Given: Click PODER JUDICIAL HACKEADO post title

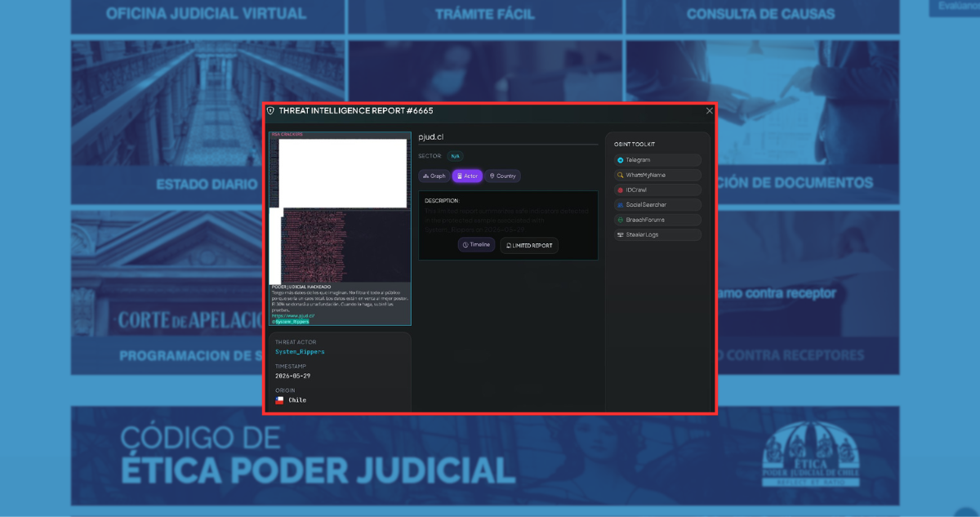Looking at the screenshot, I should tap(301, 287).
